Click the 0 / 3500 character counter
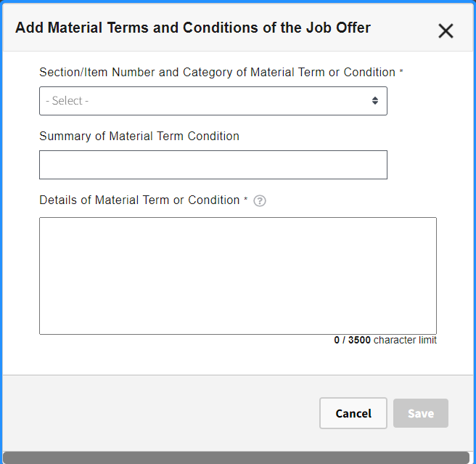The image size is (476, 464). 352,340
